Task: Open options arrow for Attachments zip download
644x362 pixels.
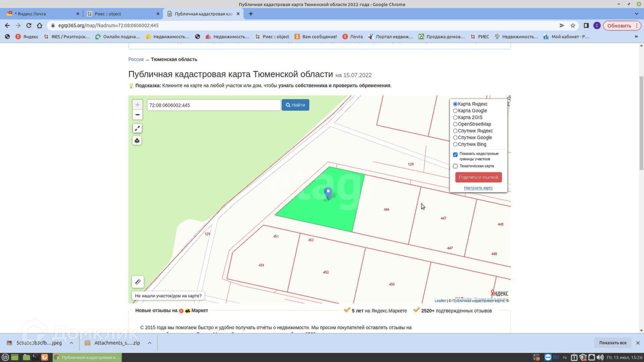Action: coord(150,343)
